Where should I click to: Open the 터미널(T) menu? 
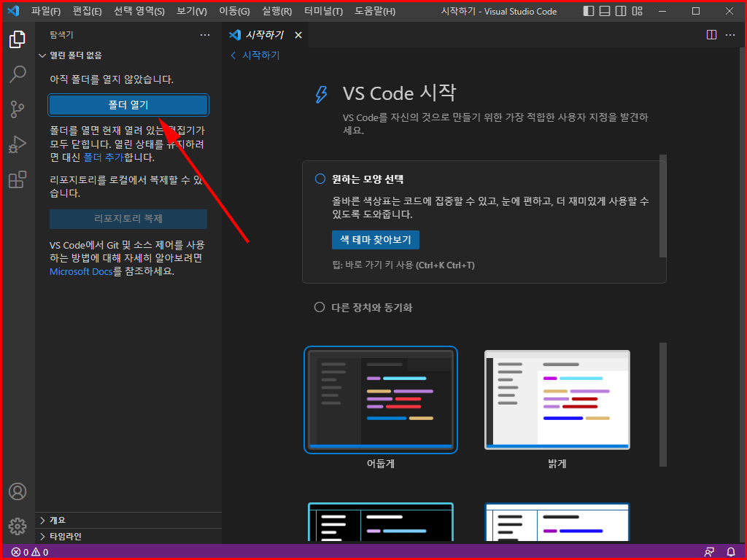[323, 11]
